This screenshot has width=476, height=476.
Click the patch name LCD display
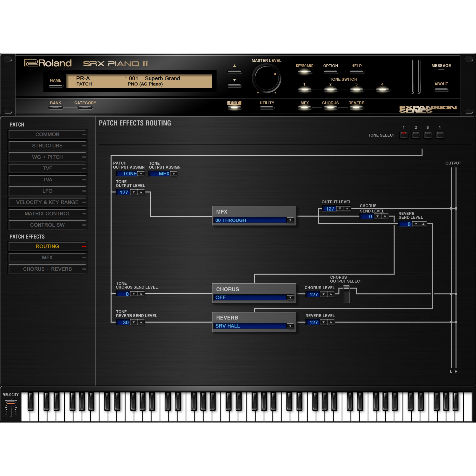(x=139, y=81)
